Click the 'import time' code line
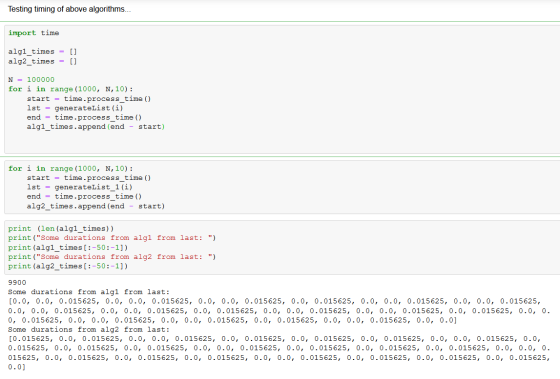560x379 pixels. 34,33
